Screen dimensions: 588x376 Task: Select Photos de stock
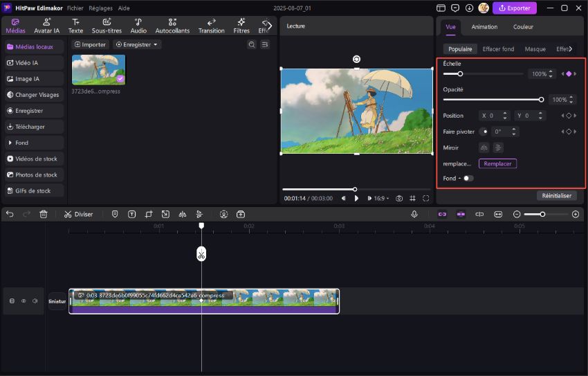click(x=34, y=175)
